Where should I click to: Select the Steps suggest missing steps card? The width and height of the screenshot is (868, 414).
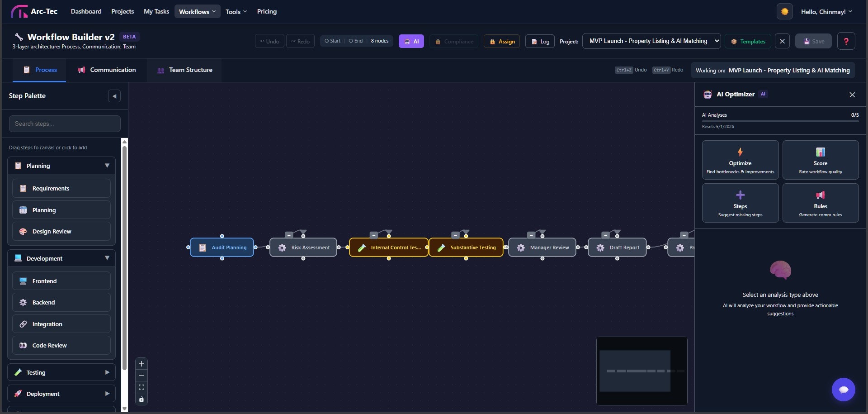(740, 203)
